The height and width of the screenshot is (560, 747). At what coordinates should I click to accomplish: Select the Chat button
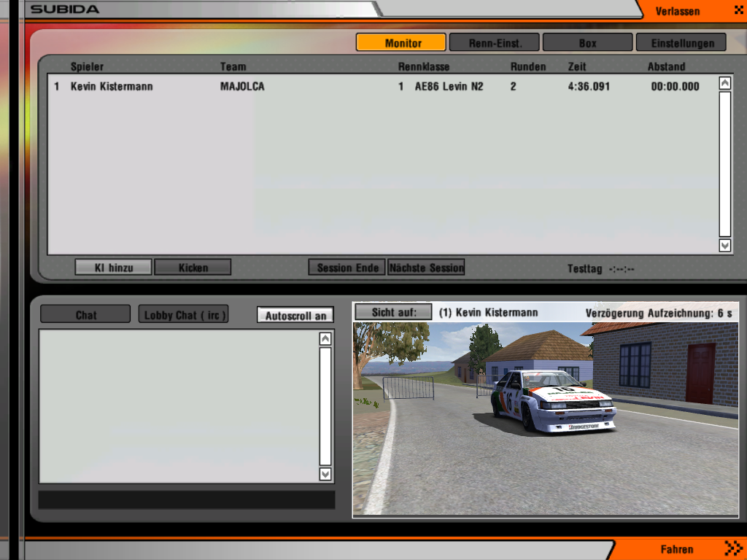tap(85, 315)
